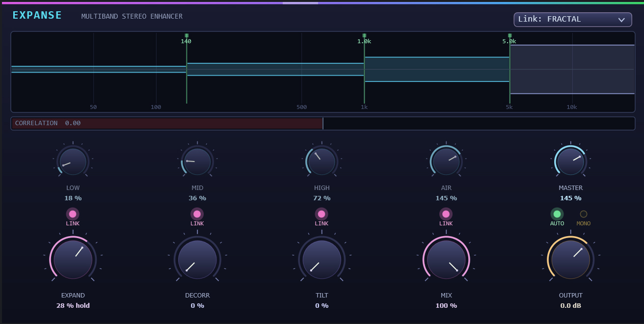Click the AIR value 145 %

(x=446, y=198)
